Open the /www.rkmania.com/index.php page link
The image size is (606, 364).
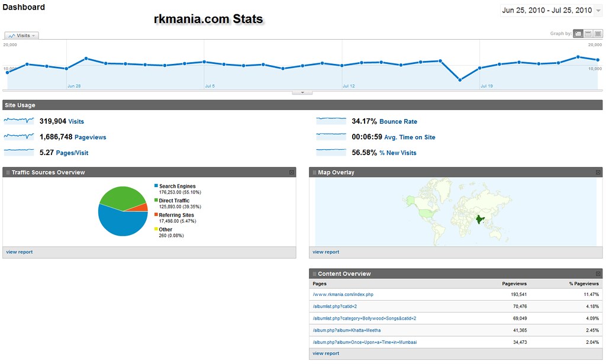[343, 294]
